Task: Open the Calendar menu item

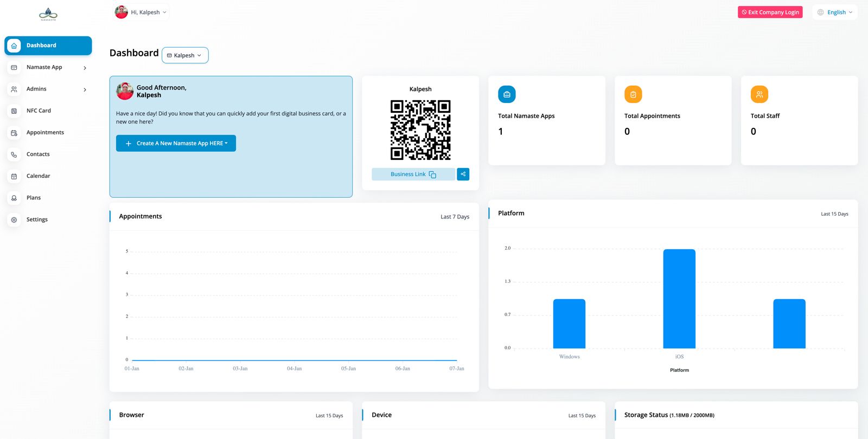Action: [48, 176]
